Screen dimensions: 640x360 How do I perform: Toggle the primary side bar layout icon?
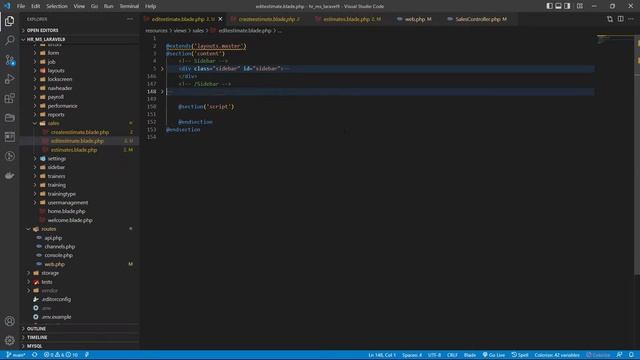tap(549, 6)
